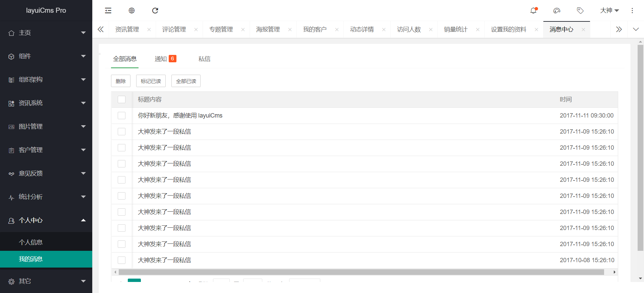The image size is (644, 293).
Task: Click the 客户管理 clipboard icon in sidebar
Action: click(11, 150)
